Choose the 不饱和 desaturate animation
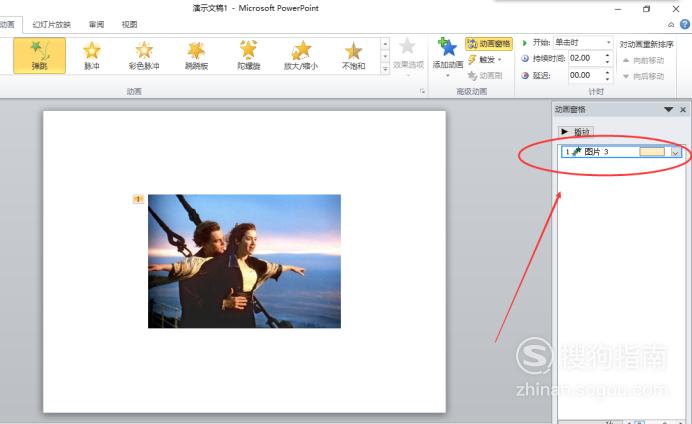 354,56
